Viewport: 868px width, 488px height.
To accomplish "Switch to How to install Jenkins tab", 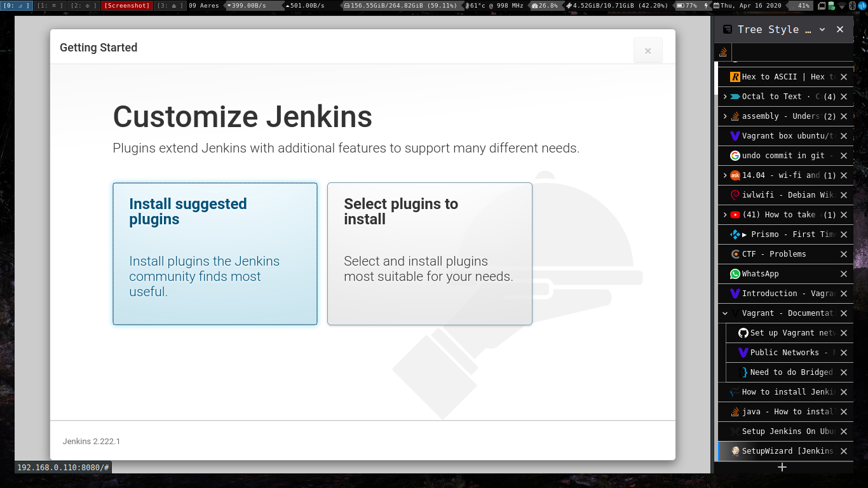I will [x=785, y=392].
